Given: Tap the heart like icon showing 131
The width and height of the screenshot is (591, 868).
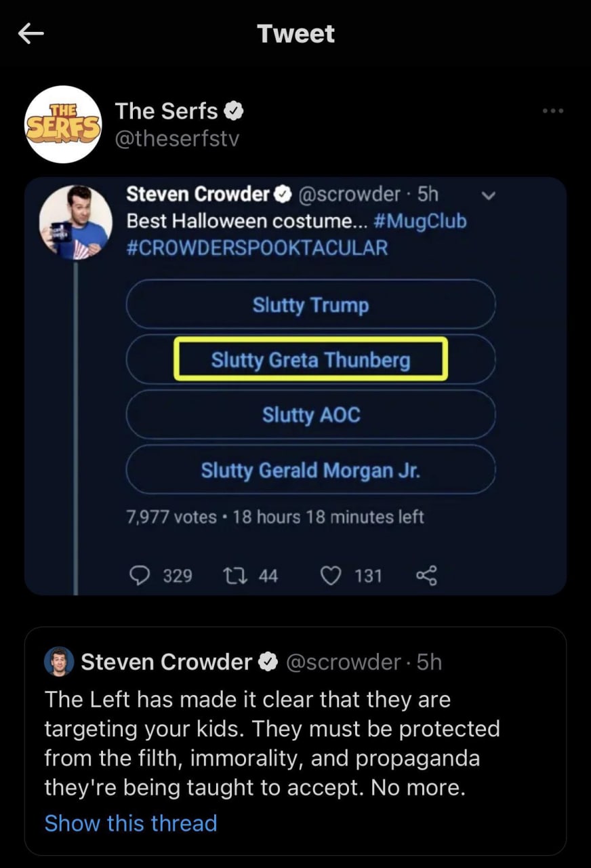Looking at the screenshot, I should coord(330,576).
